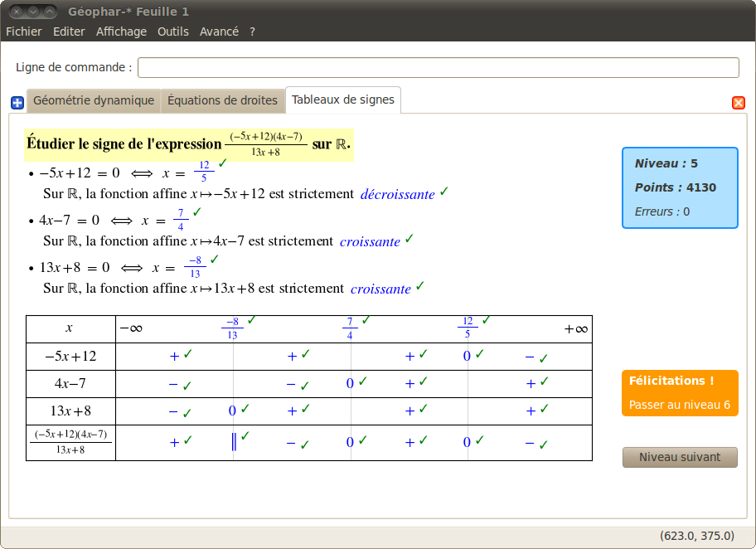Click the Ligne de commande input field
This screenshot has width=756, height=549.
click(439, 67)
